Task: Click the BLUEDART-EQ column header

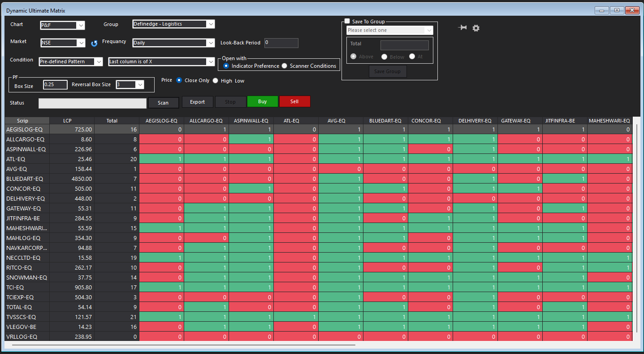Action: point(385,121)
